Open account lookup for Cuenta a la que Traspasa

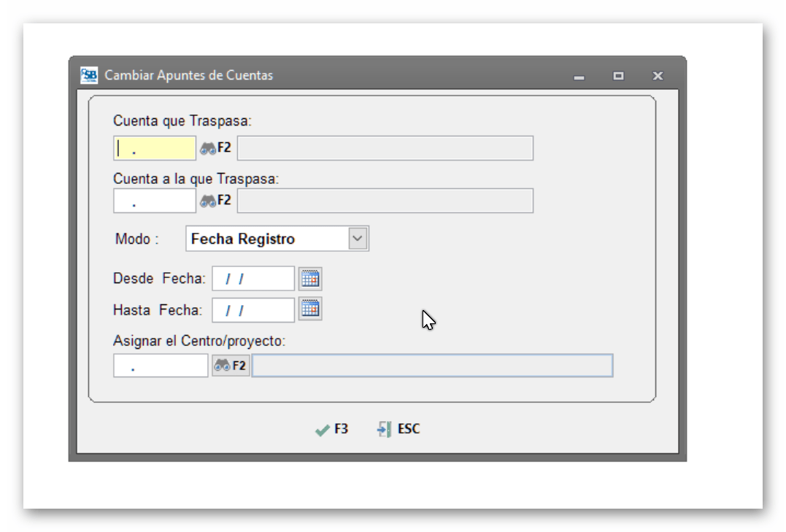[x=215, y=201]
